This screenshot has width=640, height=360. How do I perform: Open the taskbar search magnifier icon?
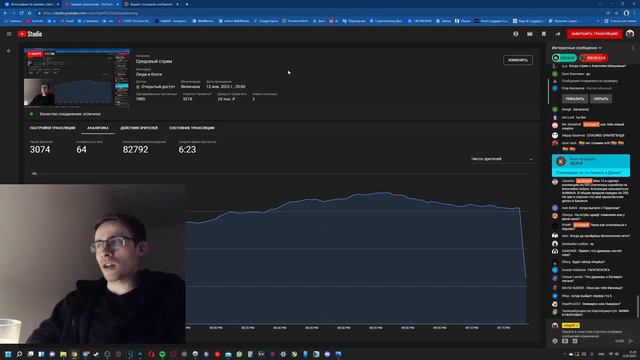point(19,354)
